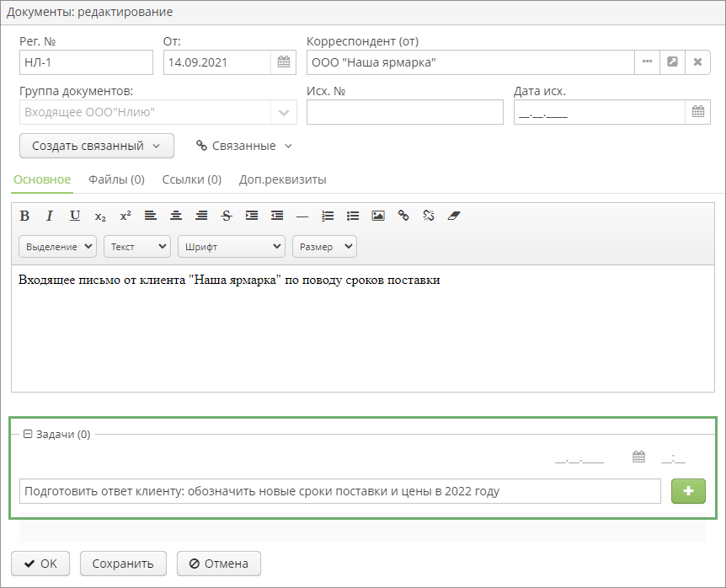This screenshot has width=726, height=588.
Task: Focus the Исх. № input field
Action: pyautogui.click(x=404, y=112)
